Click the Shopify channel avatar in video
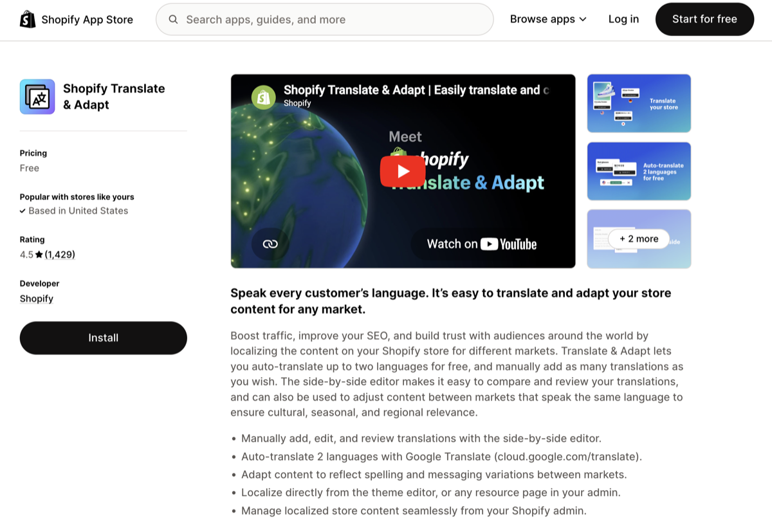This screenshot has width=772, height=532. coord(263,96)
